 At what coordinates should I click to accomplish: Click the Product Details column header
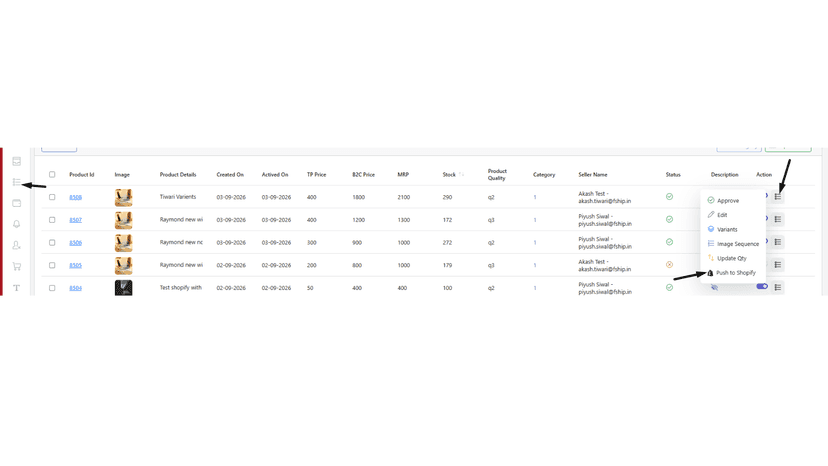click(x=178, y=174)
